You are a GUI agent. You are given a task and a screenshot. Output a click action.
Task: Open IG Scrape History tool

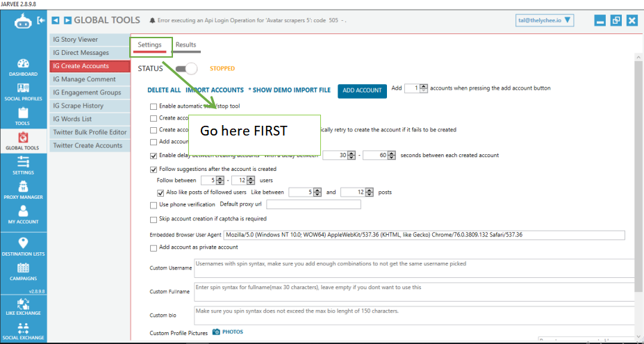click(90, 106)
